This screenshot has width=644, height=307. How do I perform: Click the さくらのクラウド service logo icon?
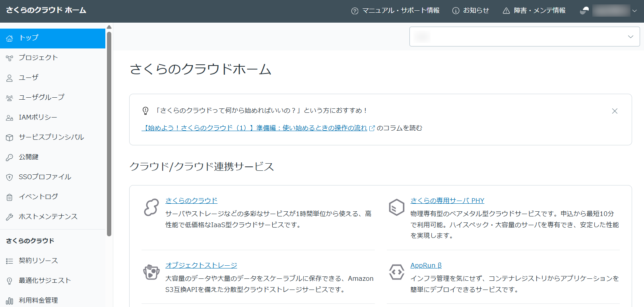point(151,207)
